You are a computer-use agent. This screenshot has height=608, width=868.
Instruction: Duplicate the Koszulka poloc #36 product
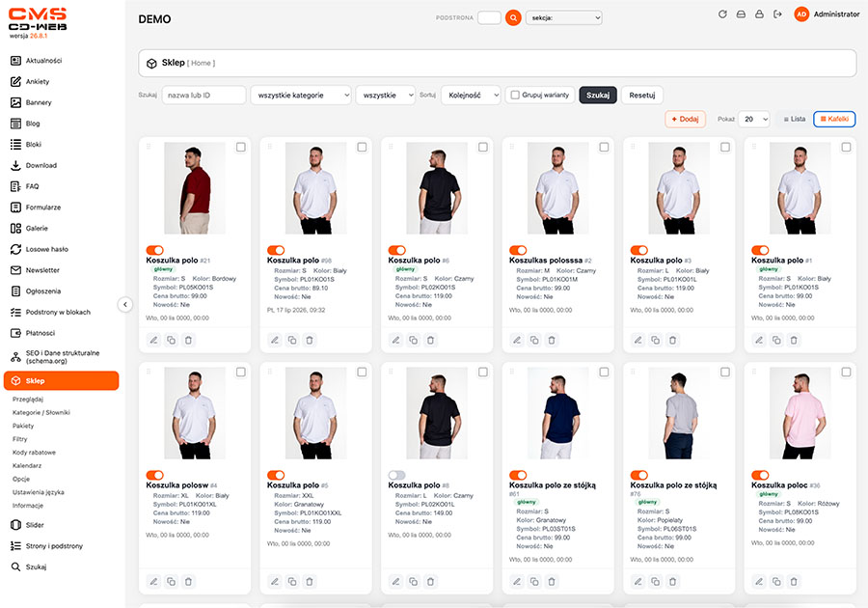776,581
